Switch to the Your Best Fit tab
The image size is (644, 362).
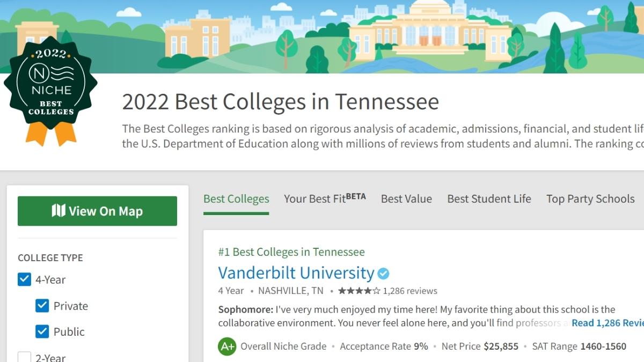[325, 199]
